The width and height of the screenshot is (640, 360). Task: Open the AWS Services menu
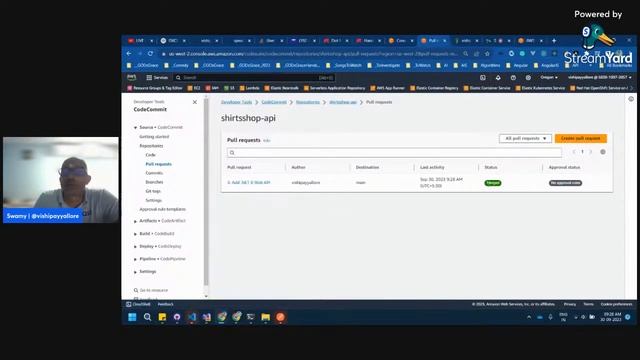click(157, 77)
